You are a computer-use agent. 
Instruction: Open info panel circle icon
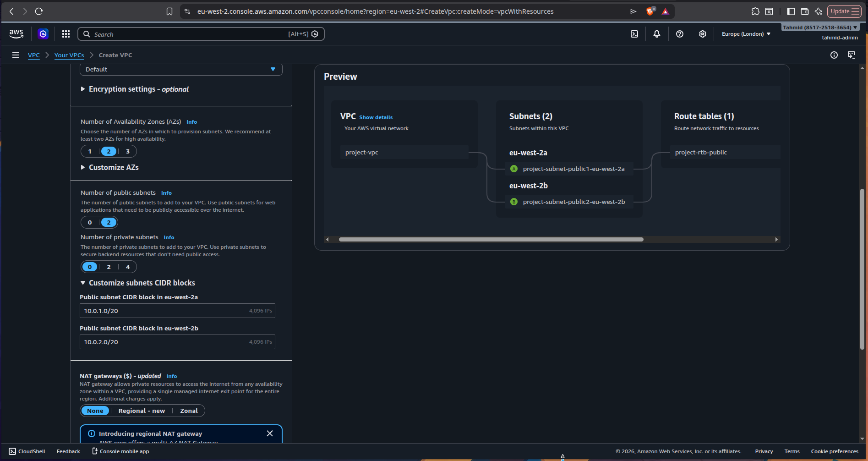(834, 55)
